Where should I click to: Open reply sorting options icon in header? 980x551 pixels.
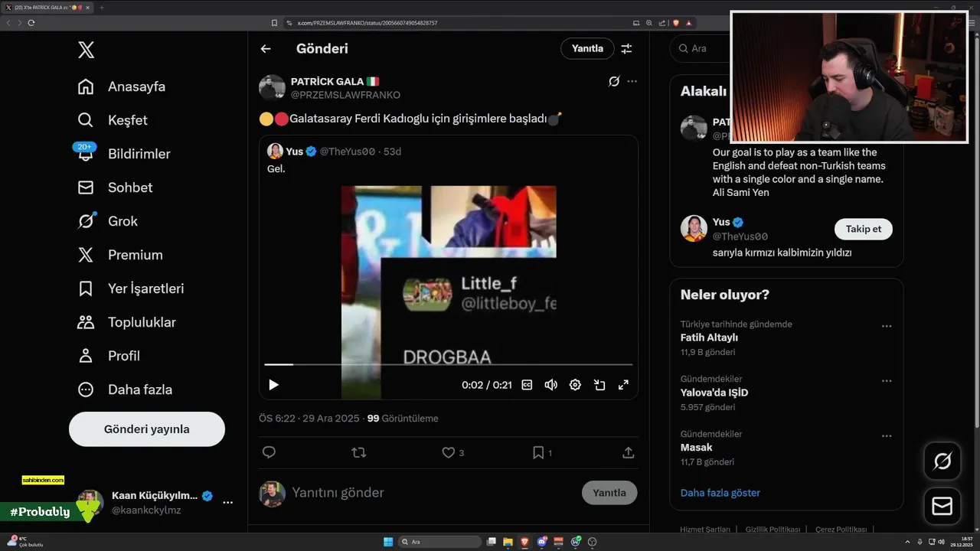click(x=626, y=48)
